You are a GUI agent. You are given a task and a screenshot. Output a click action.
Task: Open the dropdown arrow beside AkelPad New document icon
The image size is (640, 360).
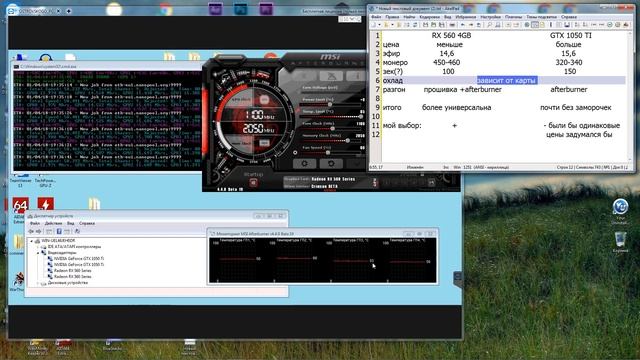379,25
